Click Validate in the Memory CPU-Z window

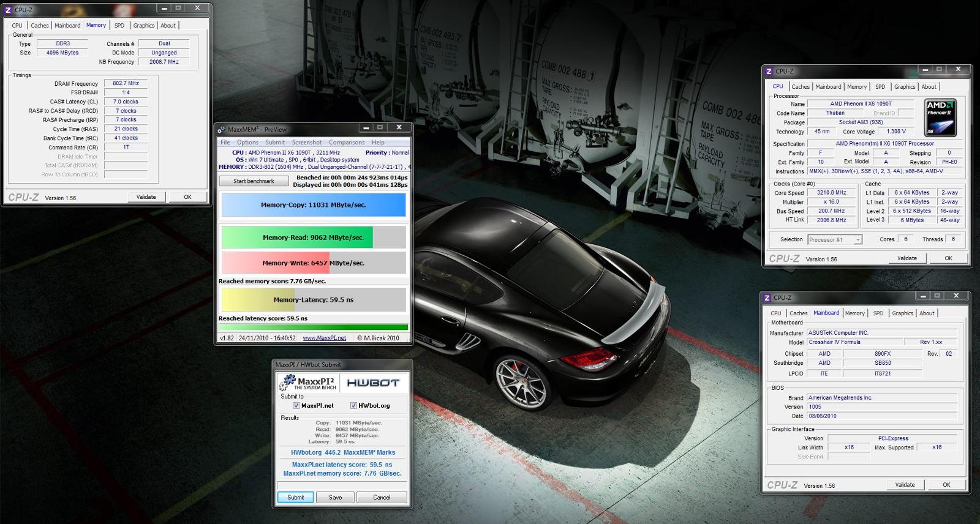(x=146, y=197)
